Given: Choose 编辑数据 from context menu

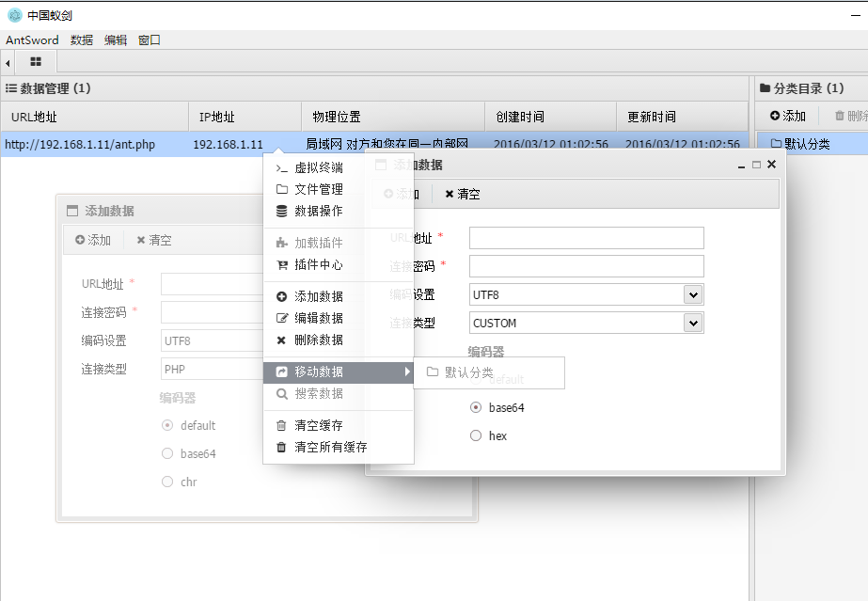Looking at the screenshot, I should tap(339, 318).
